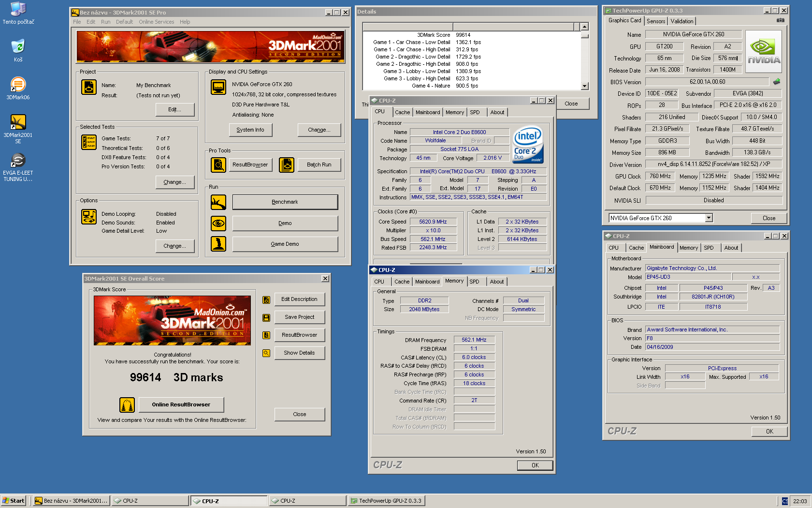Click the Intel Core 2 Duo logo

coord(528,144)
